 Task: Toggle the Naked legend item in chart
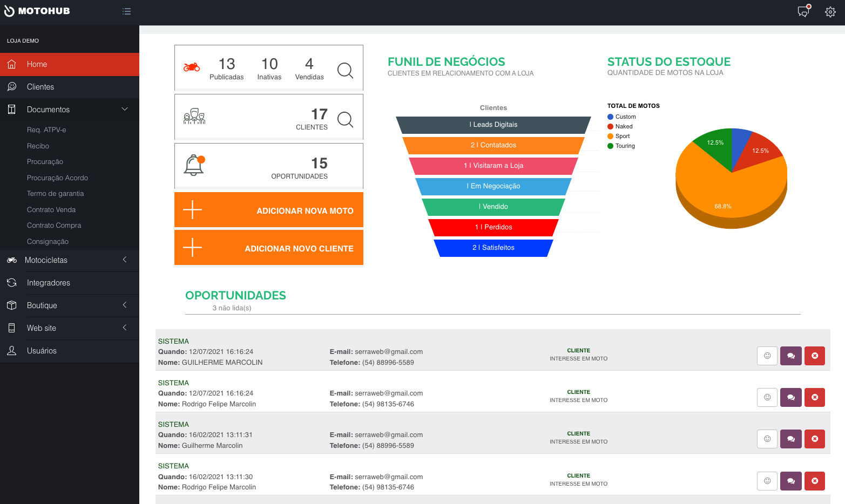[620, 126]
